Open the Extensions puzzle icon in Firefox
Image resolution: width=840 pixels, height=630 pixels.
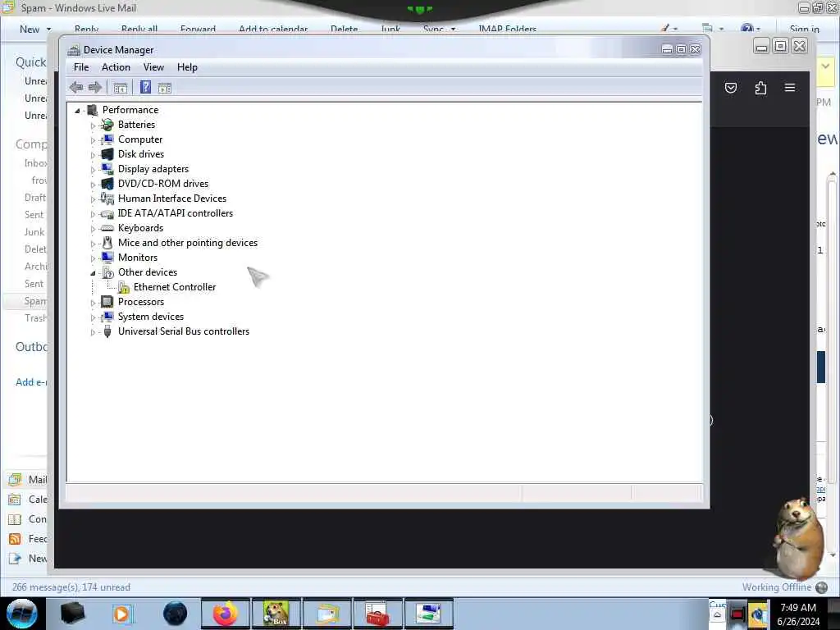760,88
